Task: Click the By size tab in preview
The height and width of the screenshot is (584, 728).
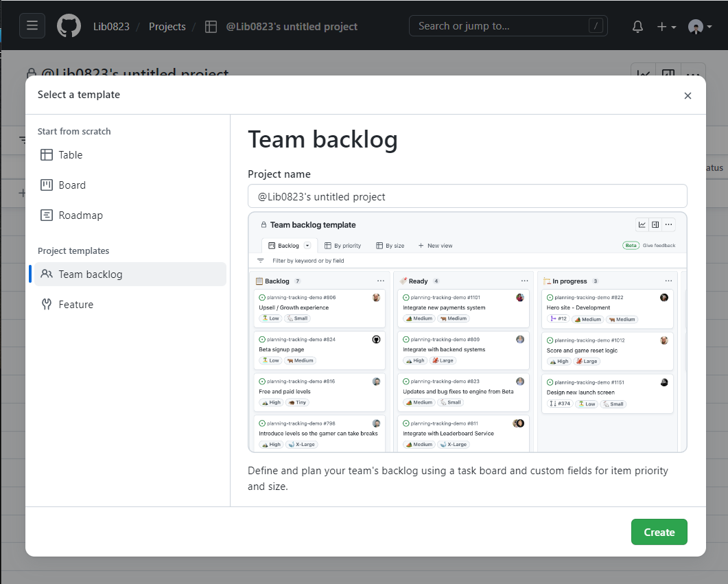Action: coord(390,246)
